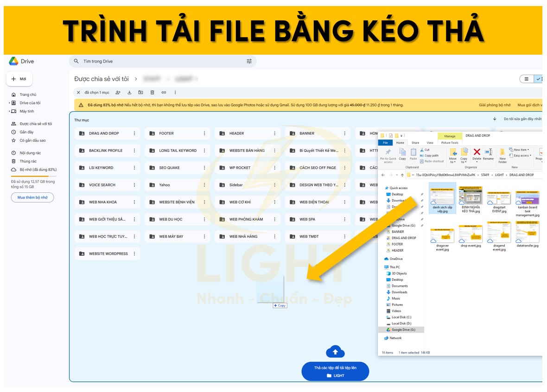
Task: Switch to the View tab in Explorer
Action: click(430, 143)
